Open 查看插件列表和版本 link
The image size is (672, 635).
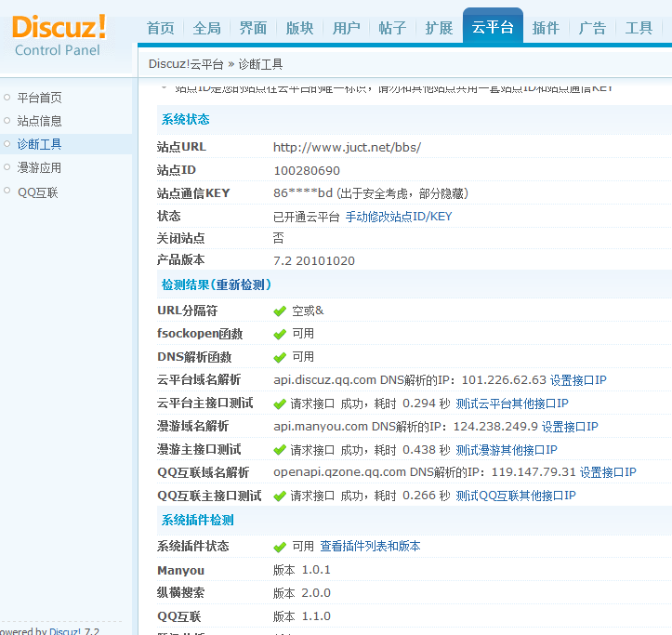[x=370, y=547]
